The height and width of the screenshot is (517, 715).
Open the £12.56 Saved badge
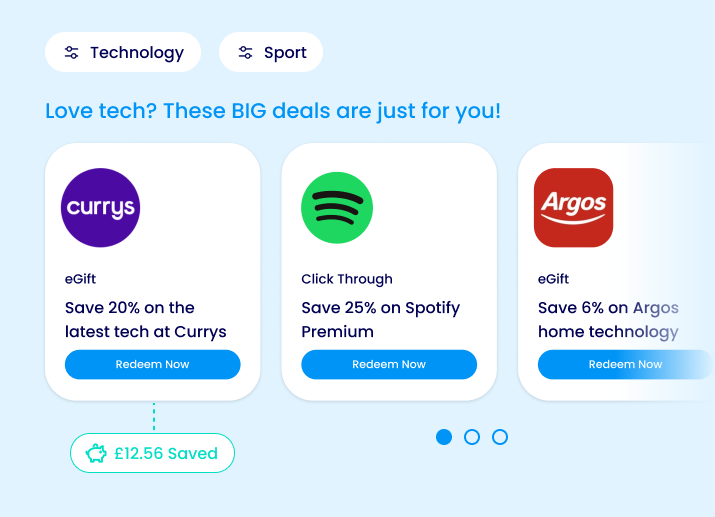152,454
